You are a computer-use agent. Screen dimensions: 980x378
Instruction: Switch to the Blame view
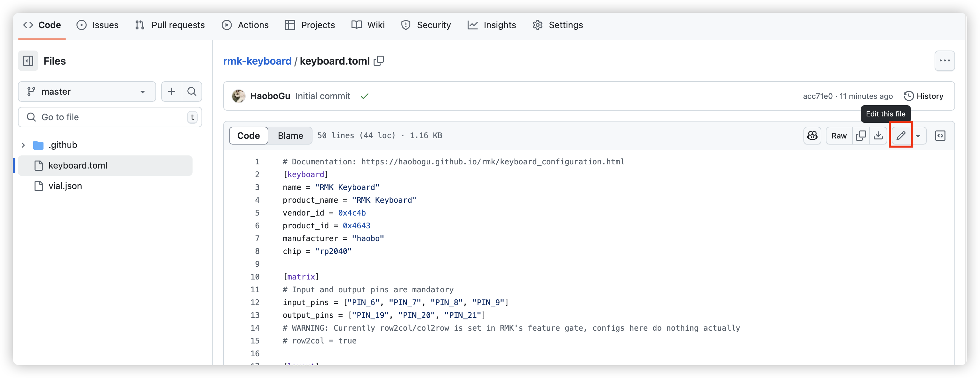290,135
